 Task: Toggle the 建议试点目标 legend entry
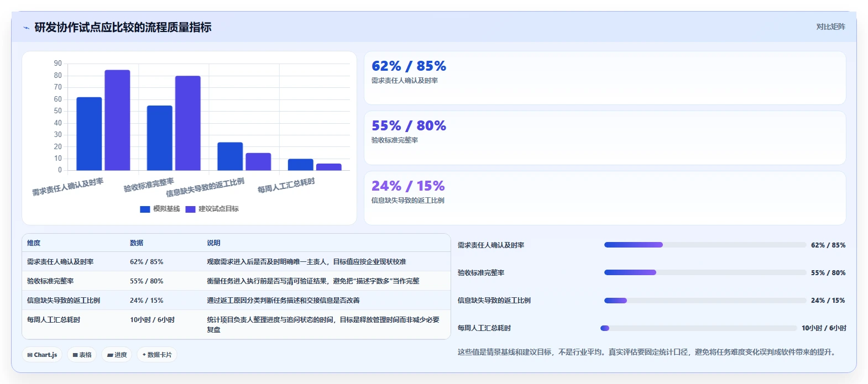(212, 209)
